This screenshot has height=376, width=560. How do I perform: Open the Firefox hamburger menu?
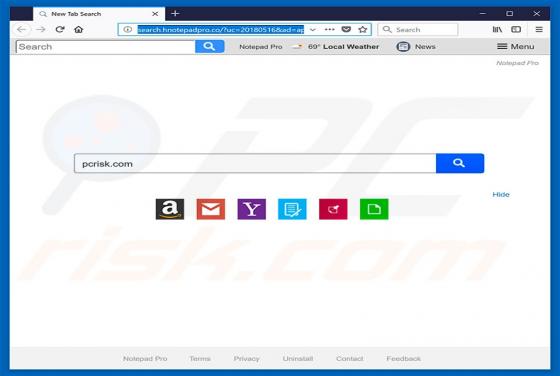coord(539,29)
